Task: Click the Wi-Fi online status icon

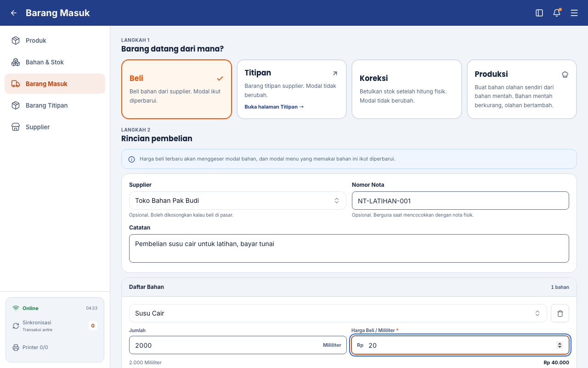Action: [16, 308]
